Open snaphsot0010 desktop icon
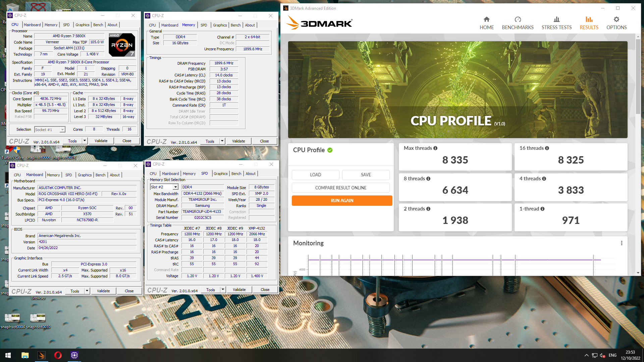 pos(38,320)
